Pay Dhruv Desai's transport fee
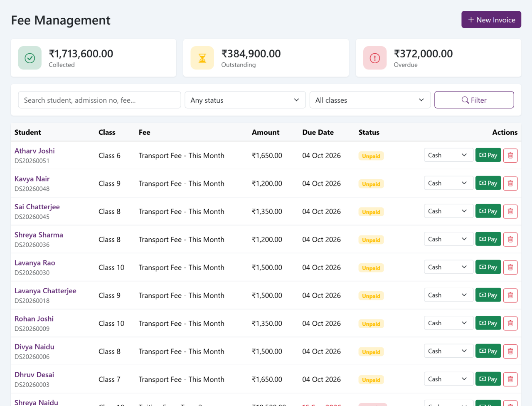 coord(488,379)
